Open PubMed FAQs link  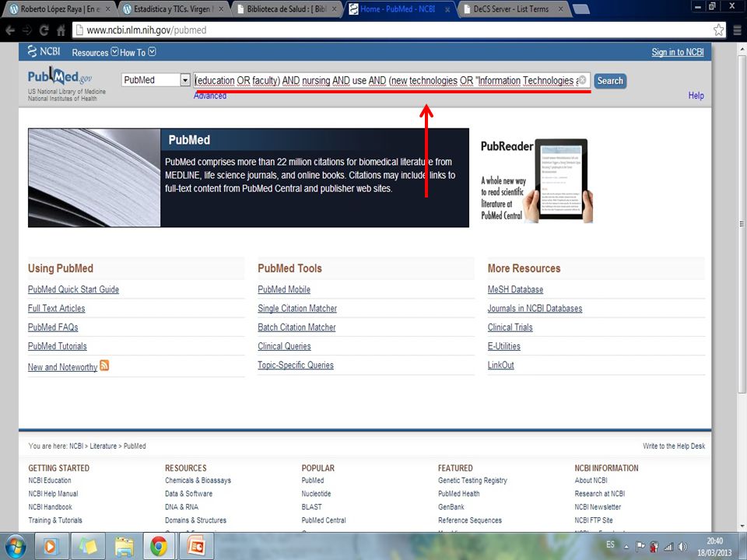(x=53, y=327)
